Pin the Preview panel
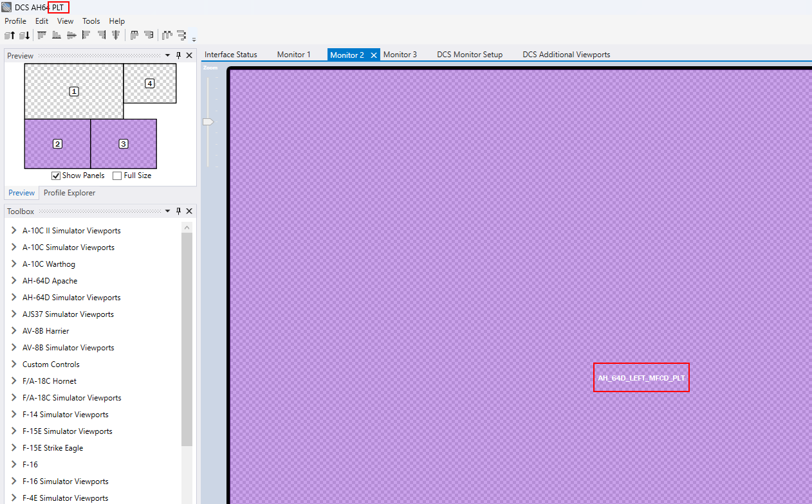This screenshot has width=812, height=504. coord(179,56)
